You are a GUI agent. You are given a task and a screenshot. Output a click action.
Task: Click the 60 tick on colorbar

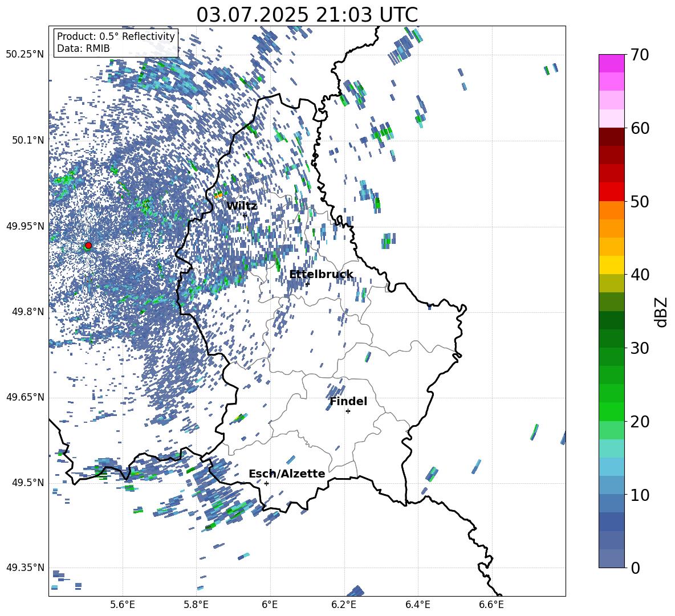click(640, 128)
